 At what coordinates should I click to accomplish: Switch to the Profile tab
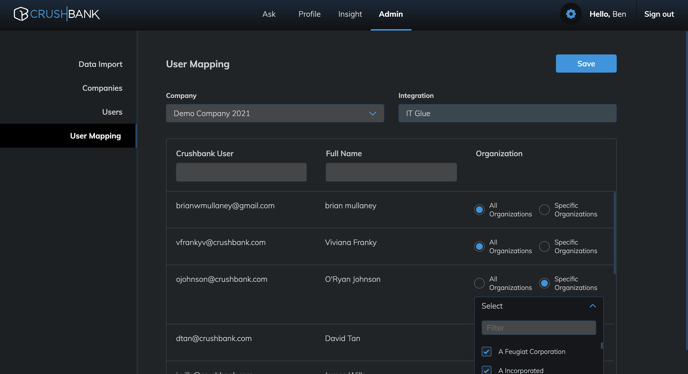(309, 14)
